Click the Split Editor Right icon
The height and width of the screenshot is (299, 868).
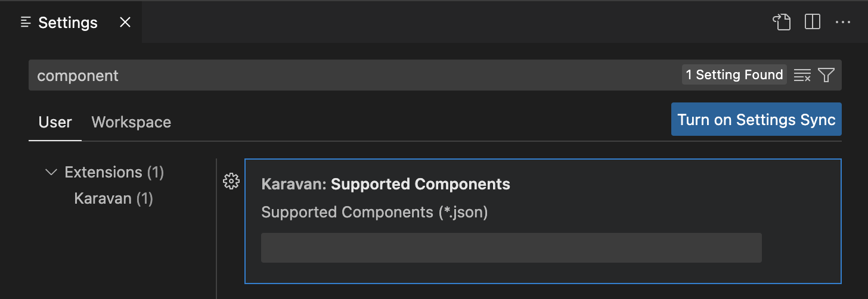click(x=813, y=23)
